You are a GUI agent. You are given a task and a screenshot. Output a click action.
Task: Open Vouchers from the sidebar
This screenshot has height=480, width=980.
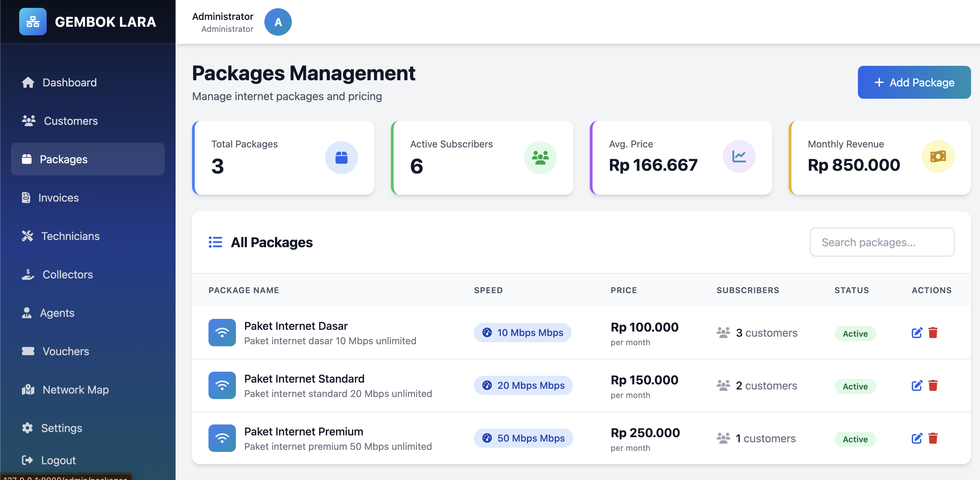[x=65, y=351]
